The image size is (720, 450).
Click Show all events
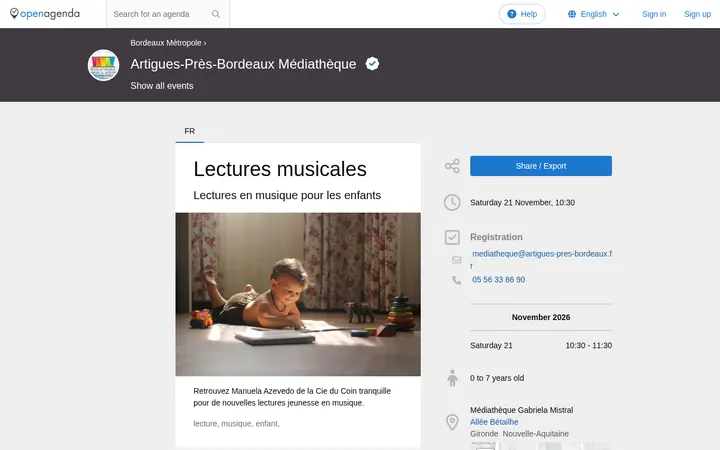point(162,86)
